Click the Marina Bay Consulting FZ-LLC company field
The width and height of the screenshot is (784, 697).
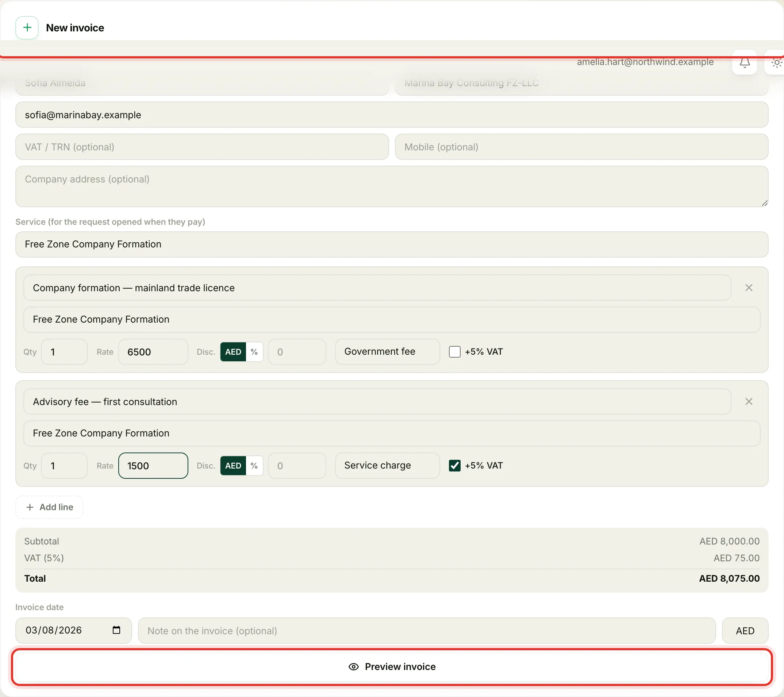pos(581,83)
